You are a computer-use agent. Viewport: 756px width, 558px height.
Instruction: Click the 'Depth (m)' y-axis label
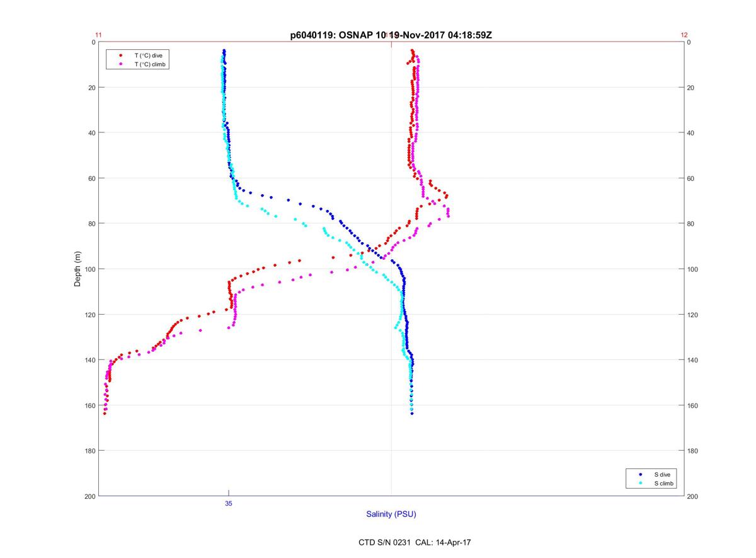coord(78,269)
